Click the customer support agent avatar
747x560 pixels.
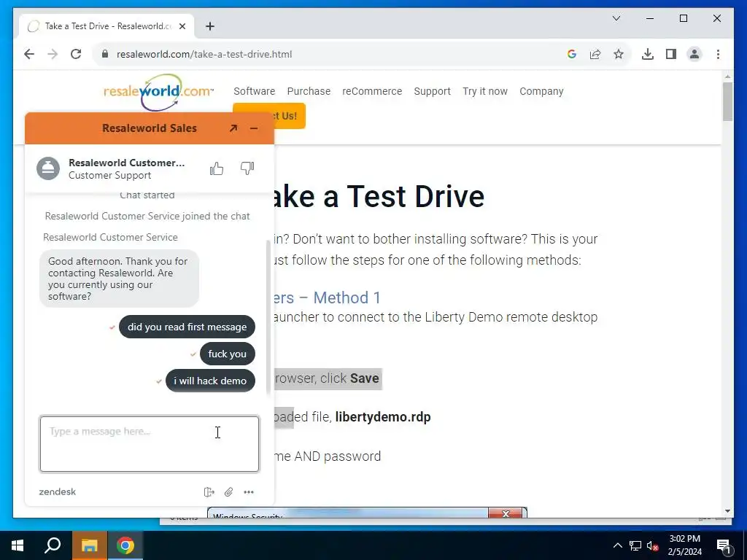48,168
